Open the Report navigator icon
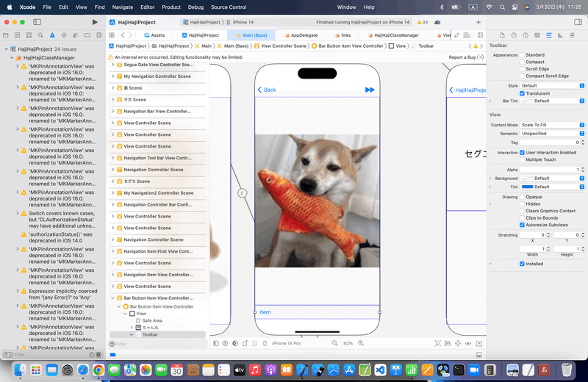This screenshot has width=588, height=382. tap(99, 35)
